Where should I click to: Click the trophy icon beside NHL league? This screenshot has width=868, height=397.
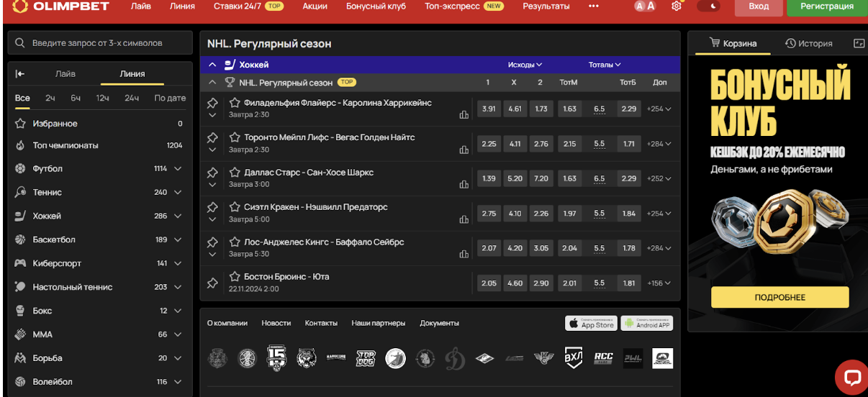pyautogui.click(x=230, y=83)
